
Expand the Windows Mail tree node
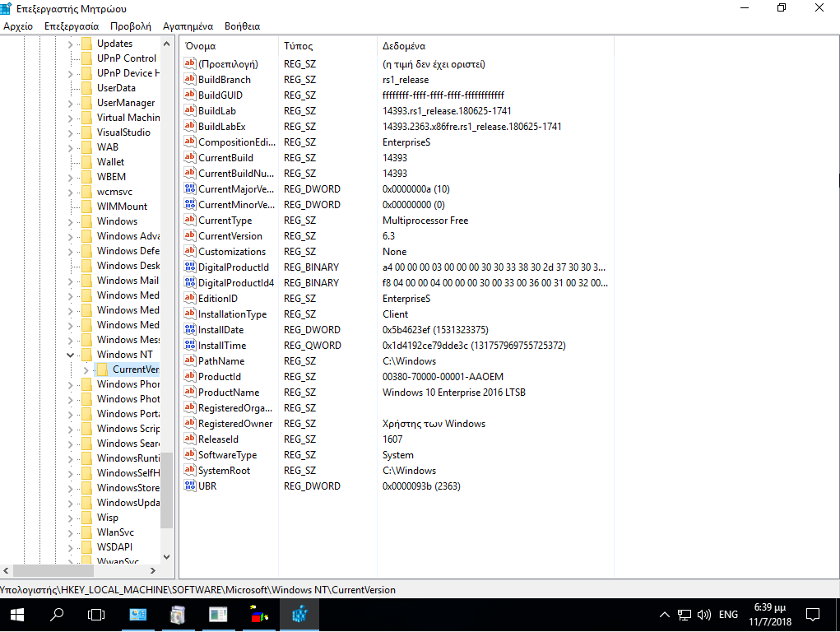tap(70, 281)
